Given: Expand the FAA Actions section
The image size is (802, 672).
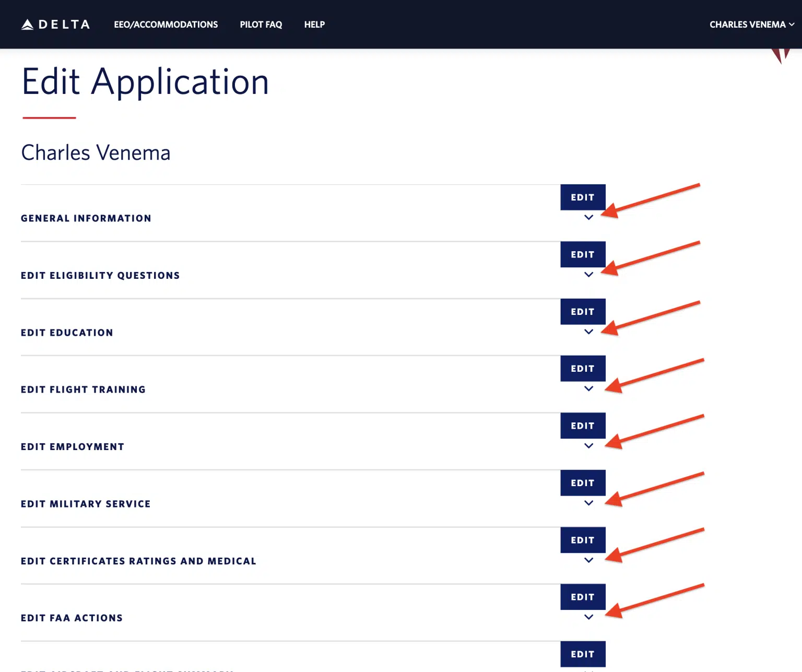Looking at the screenshot, I should click(x=589, y=617).
